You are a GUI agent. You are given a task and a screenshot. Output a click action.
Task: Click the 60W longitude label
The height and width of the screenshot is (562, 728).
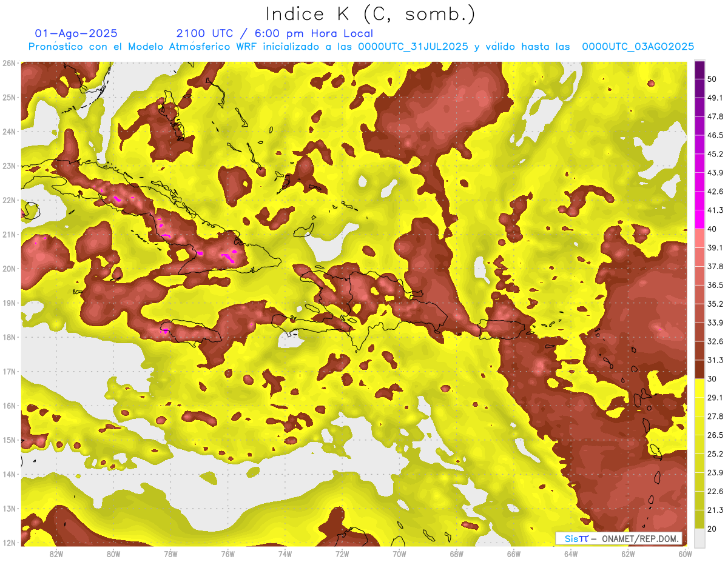click(x=686, y=554)
